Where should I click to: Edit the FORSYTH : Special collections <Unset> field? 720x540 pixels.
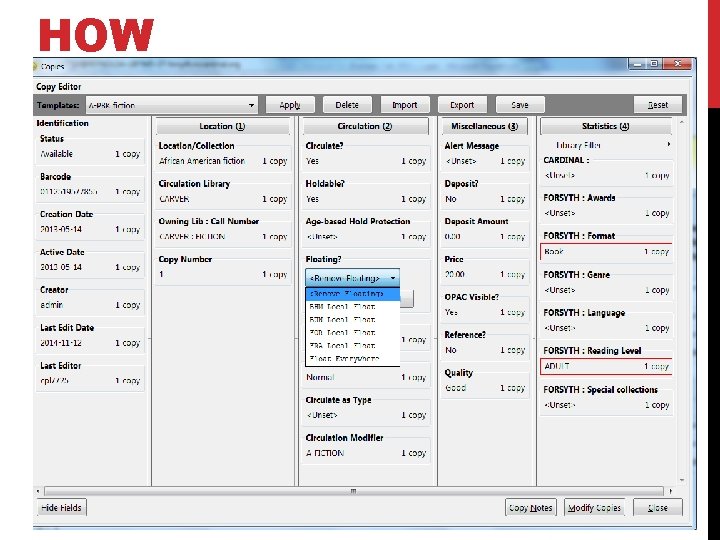pos(607,405)
